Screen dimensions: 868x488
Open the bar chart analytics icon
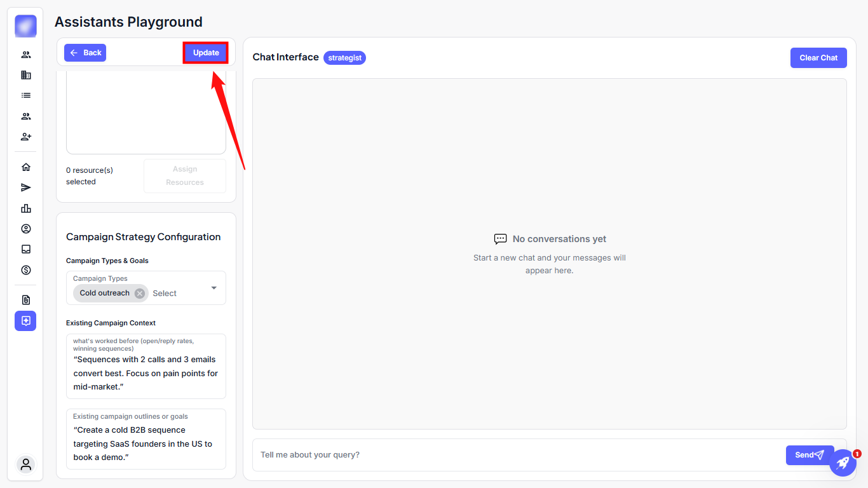(x=25, y=208)
